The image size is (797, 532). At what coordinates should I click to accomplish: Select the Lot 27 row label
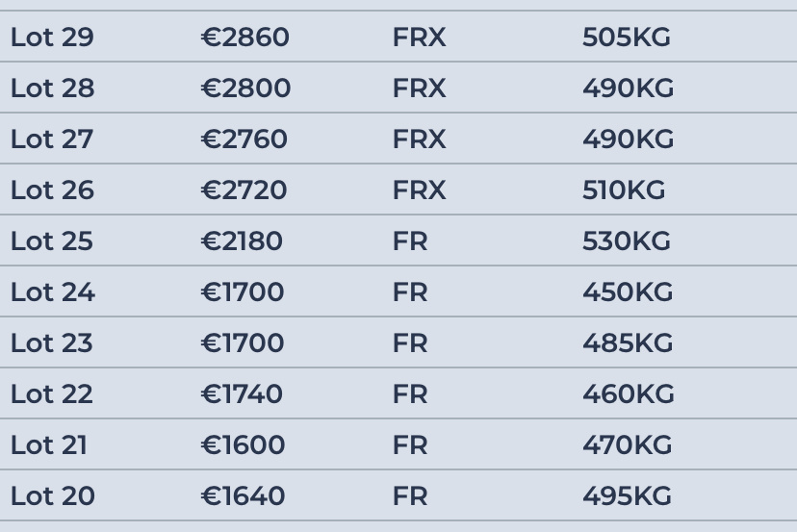tap(52, 139)
